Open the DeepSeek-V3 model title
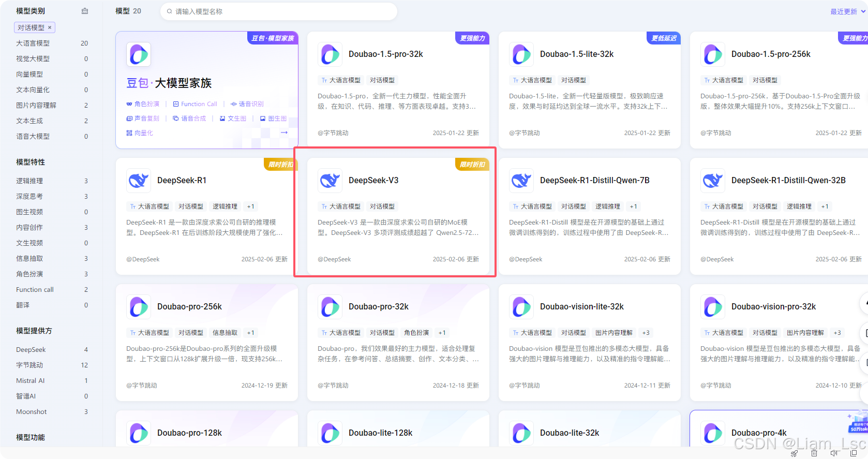The height and width of the screenshot is (459, 868). click(x=373, y=181)
